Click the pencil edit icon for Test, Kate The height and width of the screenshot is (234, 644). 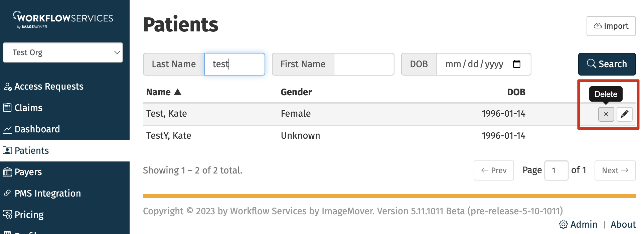624,114
